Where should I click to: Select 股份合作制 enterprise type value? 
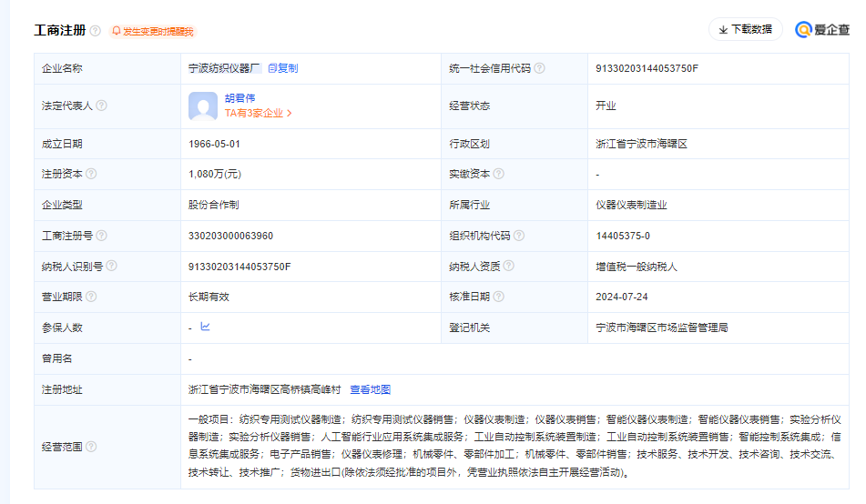pyautogui.click(x=214, y=205)
